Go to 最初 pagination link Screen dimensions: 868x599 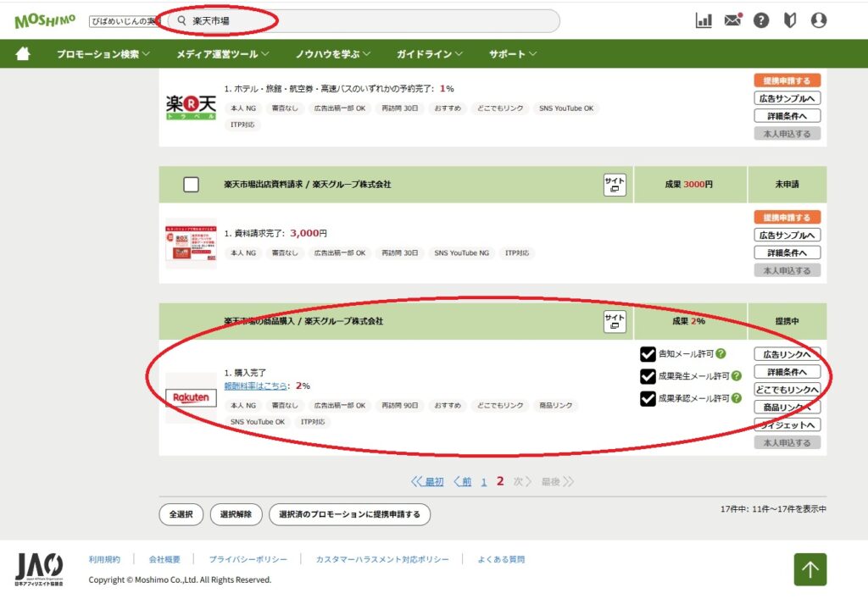point(427,482)
